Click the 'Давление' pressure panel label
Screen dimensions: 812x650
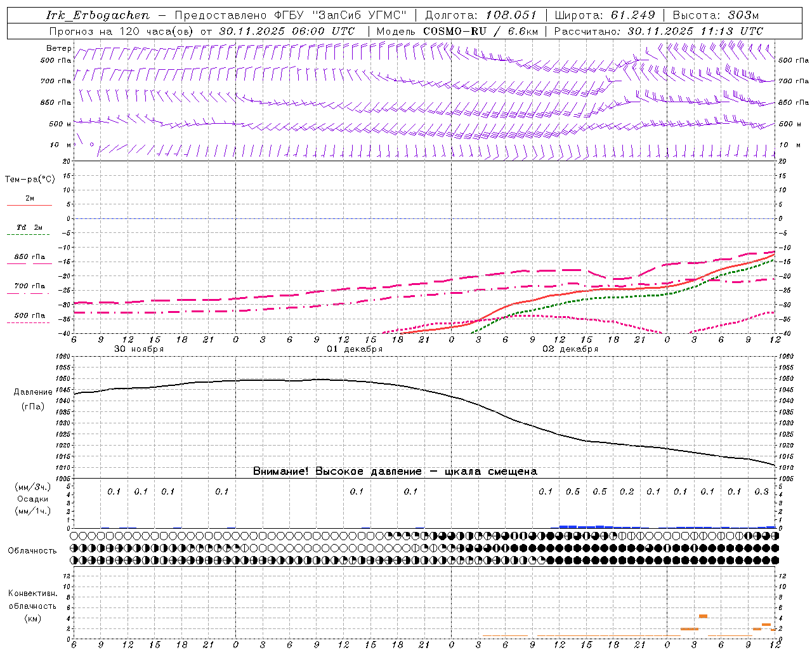[33, 392]
